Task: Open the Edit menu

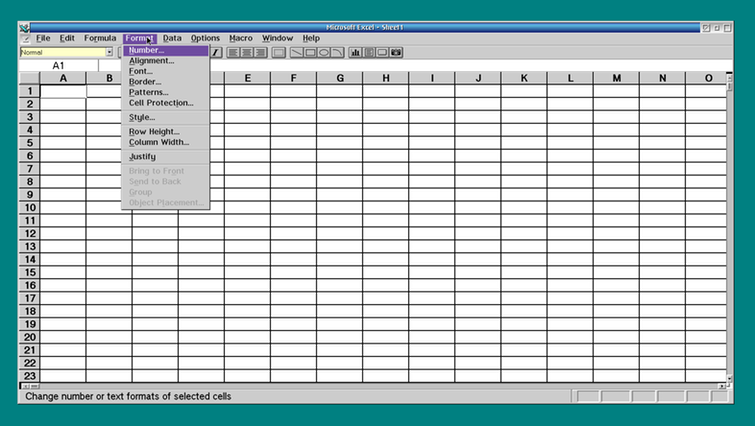Action: [x=67, y=38]
